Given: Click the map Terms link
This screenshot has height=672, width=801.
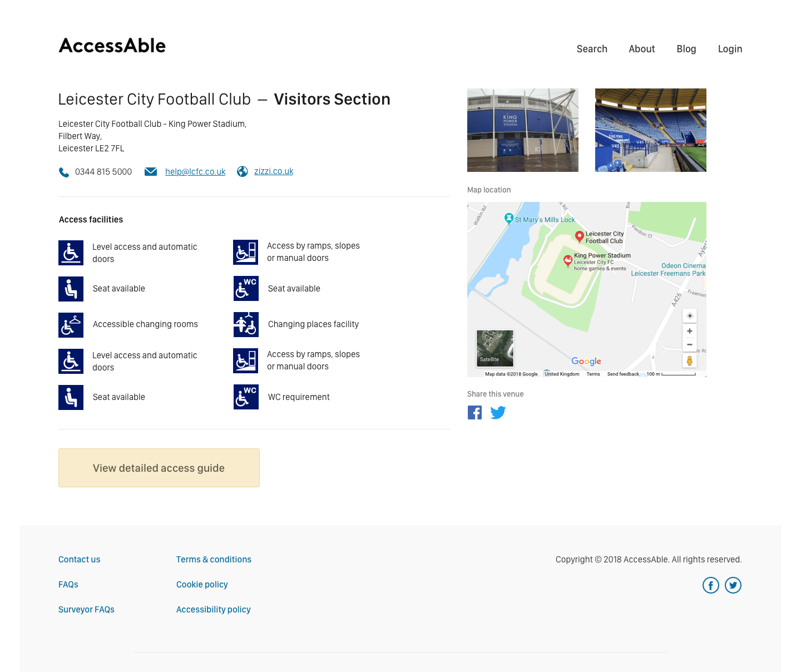Looking at the screenshot, I should tap(593, 374).
